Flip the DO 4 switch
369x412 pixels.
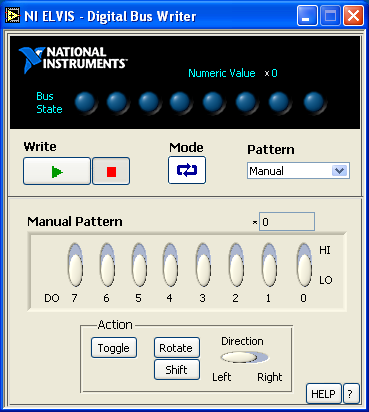point(170,265)
